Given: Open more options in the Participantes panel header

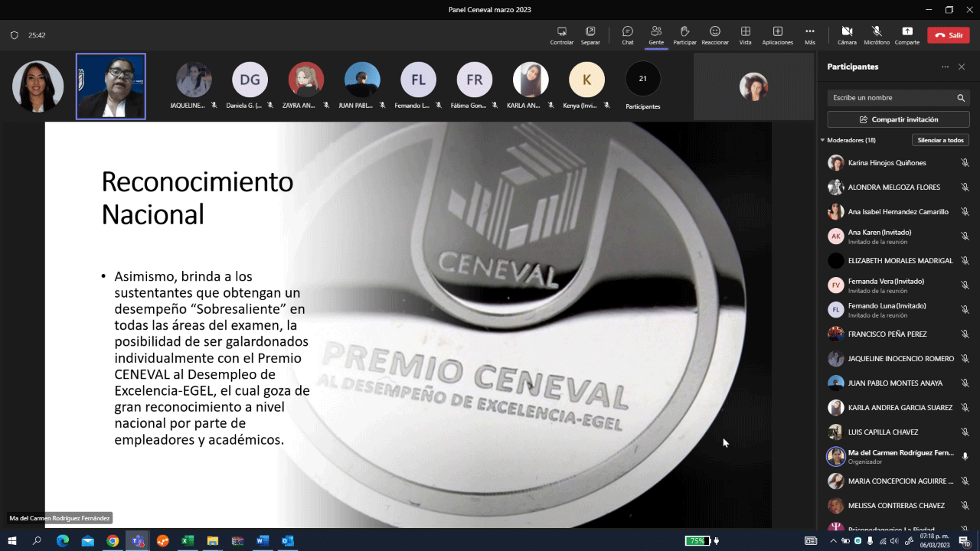Looking at the screenshot, I should pyautogui.click(x=945, y=67).
